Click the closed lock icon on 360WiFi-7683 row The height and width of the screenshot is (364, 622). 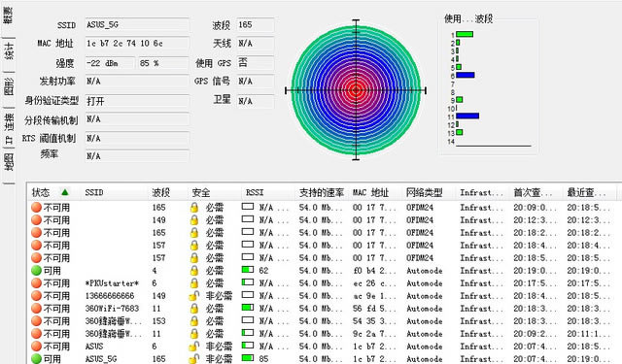(194, 309)
